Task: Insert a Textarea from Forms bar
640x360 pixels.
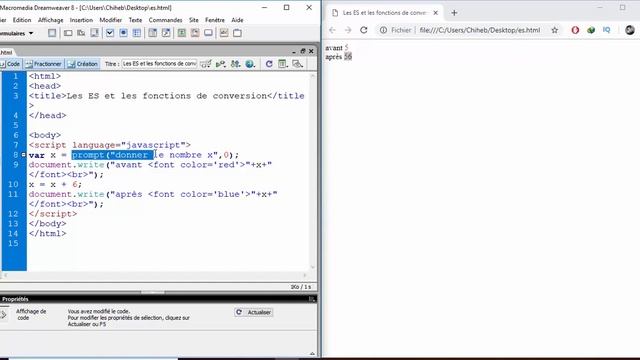Action: pyautogui.click(x=95, y=33)
